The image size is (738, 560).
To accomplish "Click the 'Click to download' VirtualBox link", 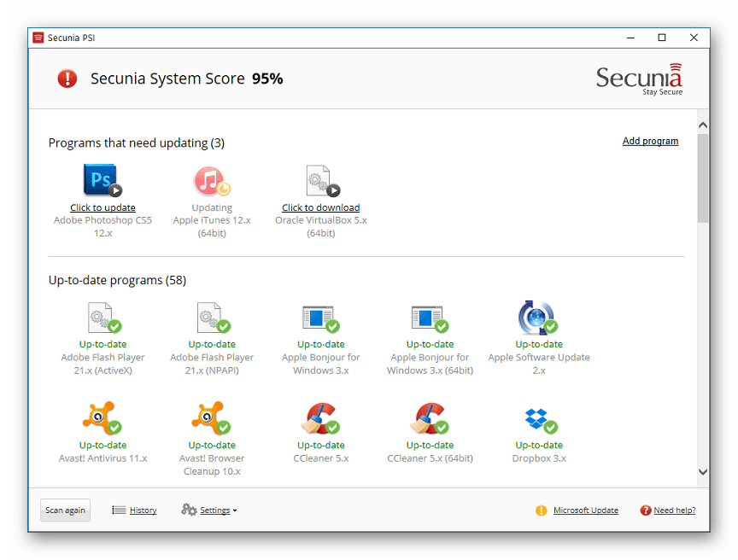I will pos(320,207).
